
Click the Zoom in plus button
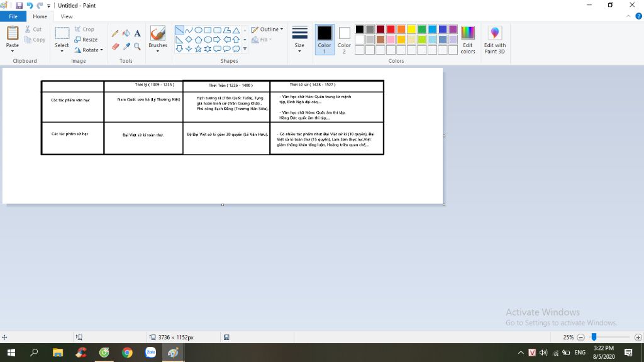(638, 337)
